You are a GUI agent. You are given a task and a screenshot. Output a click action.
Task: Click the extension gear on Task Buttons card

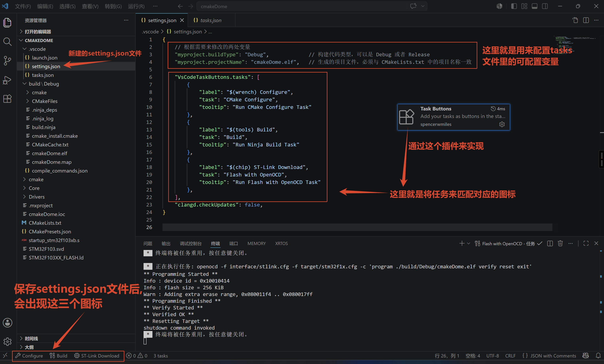(x=502, y=124)
